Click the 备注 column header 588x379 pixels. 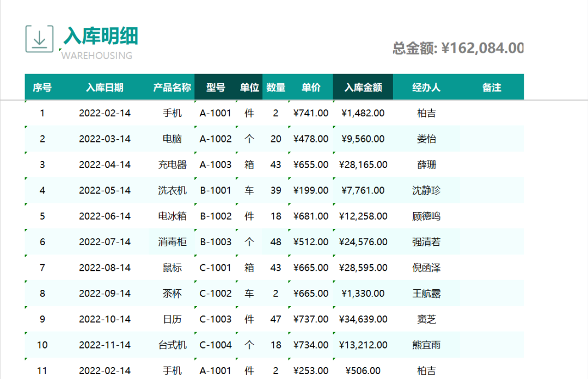(x=492, y=87)
